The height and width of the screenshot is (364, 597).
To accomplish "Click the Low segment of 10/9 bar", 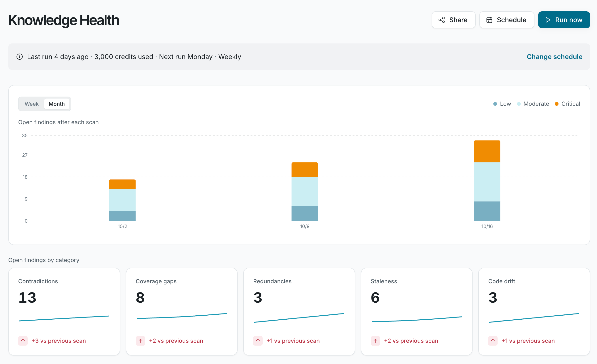I will click(305, 214).
